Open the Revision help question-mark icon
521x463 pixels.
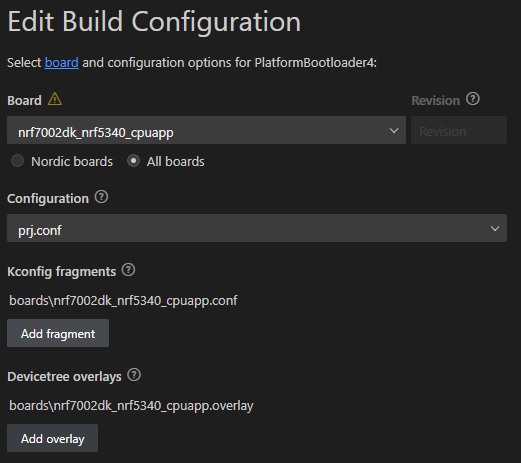click(473, 99)
